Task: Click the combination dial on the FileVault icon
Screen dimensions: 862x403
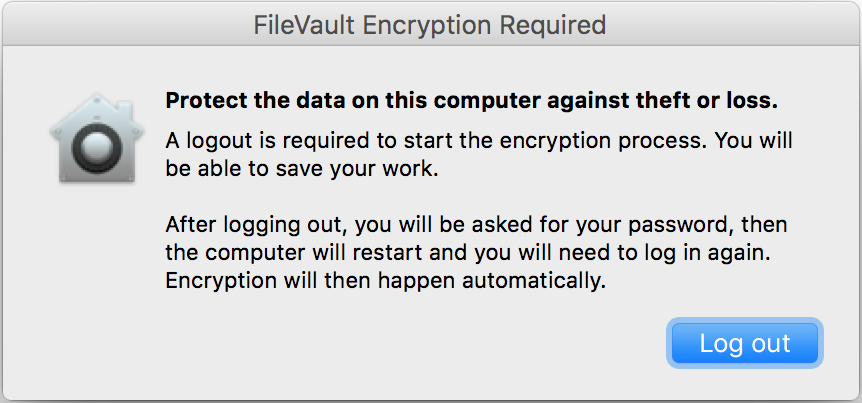Action: pyautogui.click(x=97, y=146)
